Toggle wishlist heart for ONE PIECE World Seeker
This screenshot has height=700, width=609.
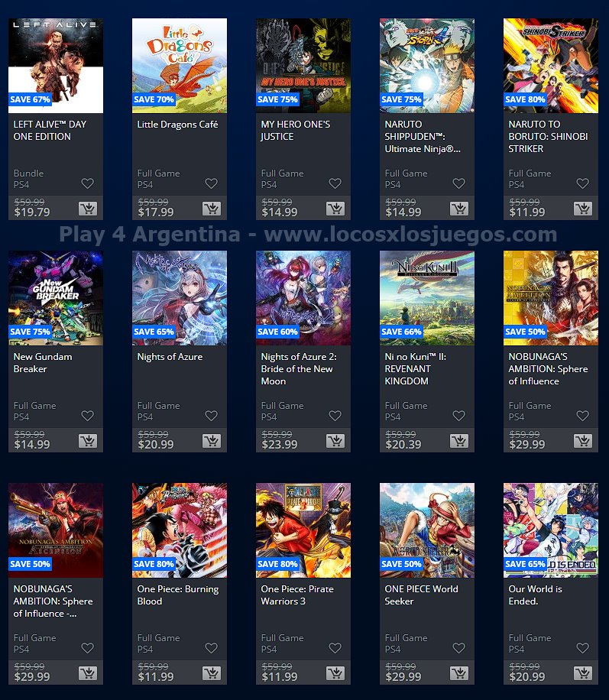(459, 648)
